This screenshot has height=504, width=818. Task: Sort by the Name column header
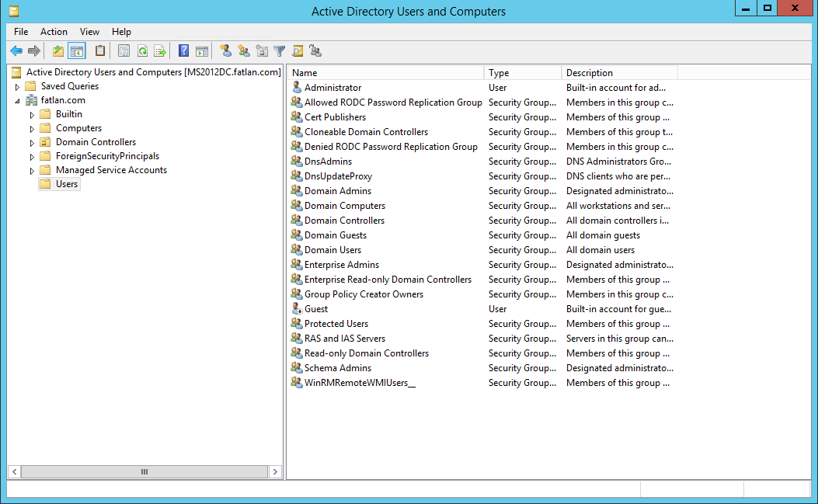(385, 73)
